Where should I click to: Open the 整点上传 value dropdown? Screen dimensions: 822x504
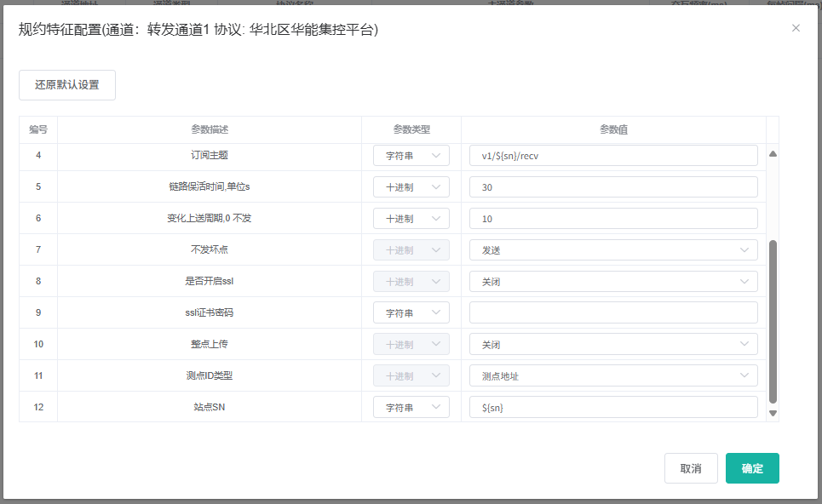click(x=613, y=345)
